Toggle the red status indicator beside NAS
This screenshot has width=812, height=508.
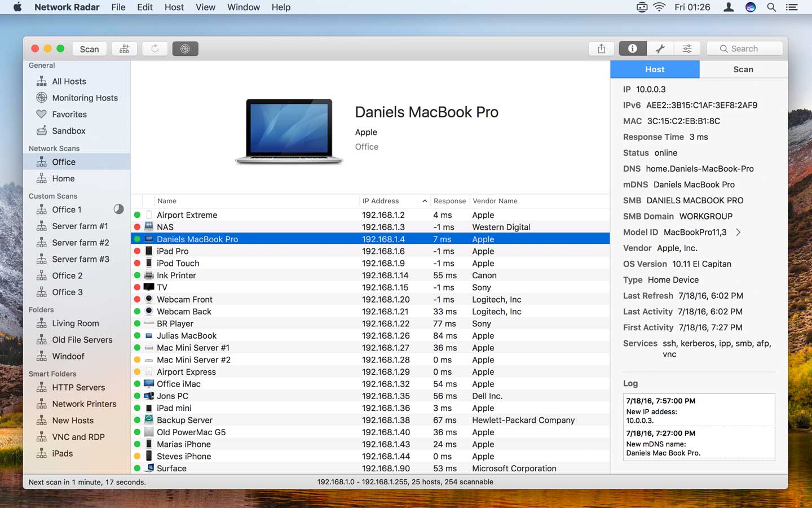[138, 227]
